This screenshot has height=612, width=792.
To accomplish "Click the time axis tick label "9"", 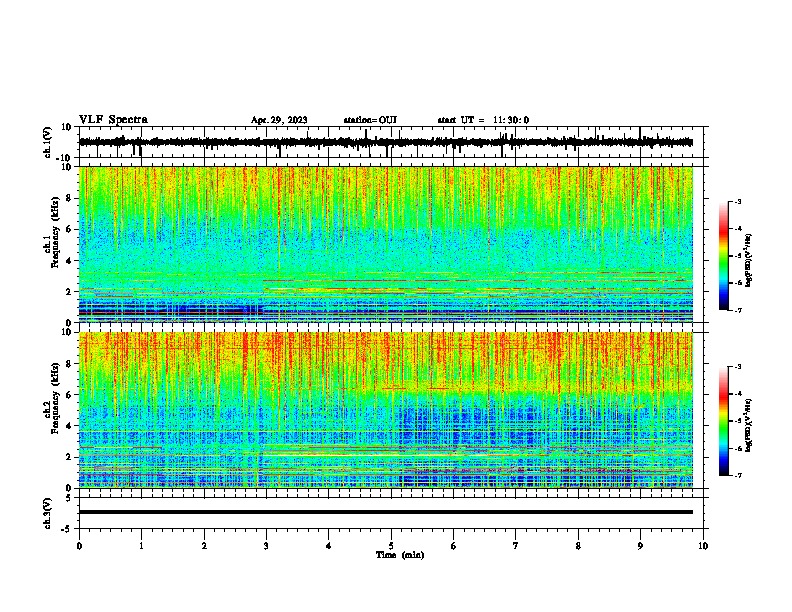I will pos(640,545).
